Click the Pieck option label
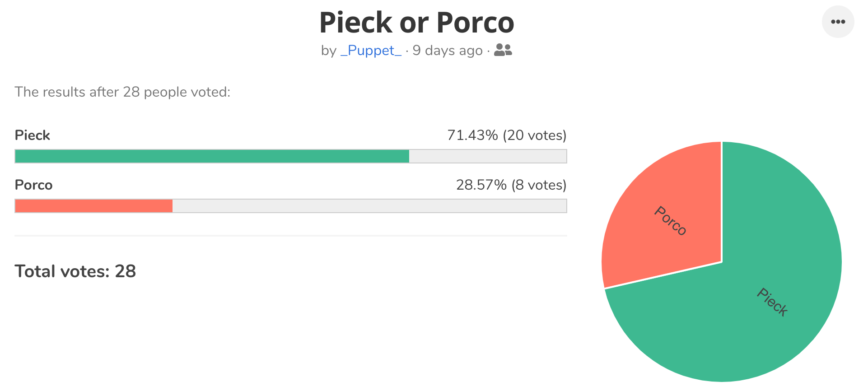This screenshot has width=868, height=391. (32, 135)
